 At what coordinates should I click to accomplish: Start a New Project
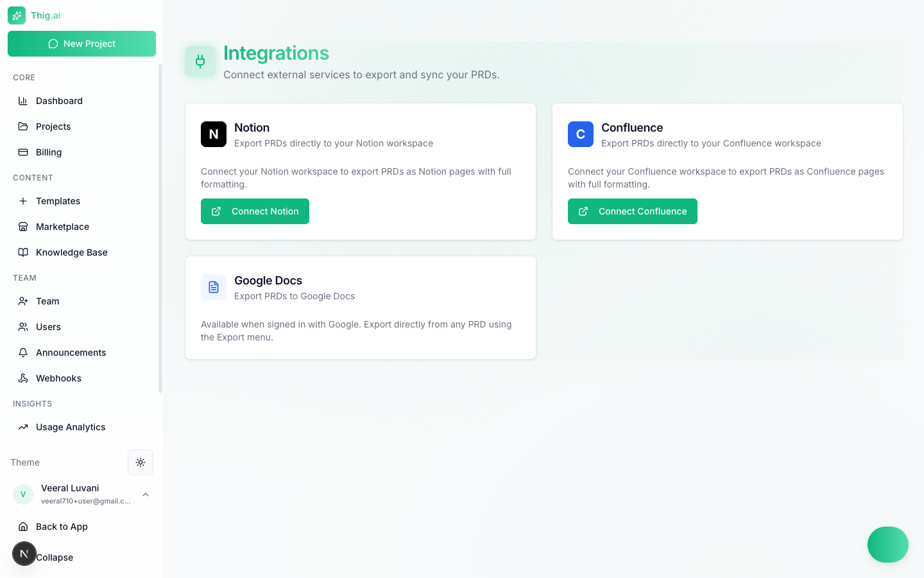(x=81, y=43)
